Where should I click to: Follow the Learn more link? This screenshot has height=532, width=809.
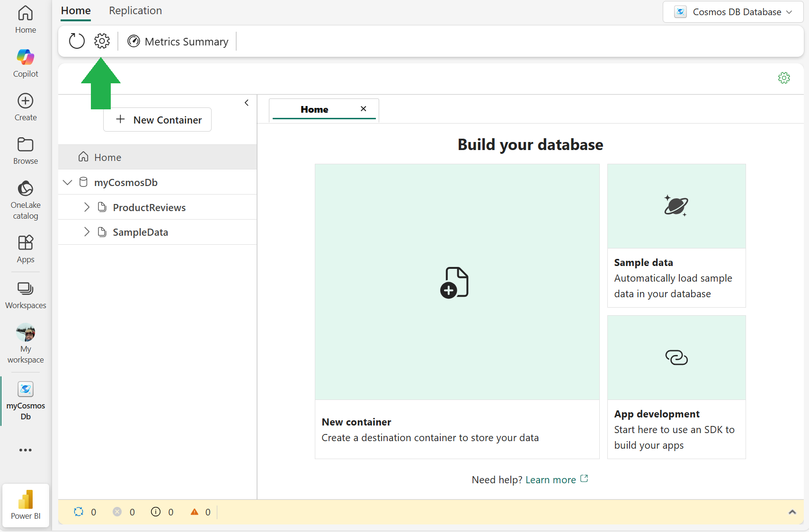(551, 479)
